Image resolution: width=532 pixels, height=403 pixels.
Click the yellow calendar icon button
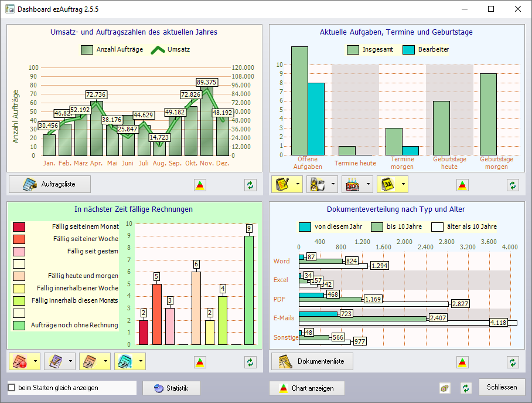click(x=388, y=184)
